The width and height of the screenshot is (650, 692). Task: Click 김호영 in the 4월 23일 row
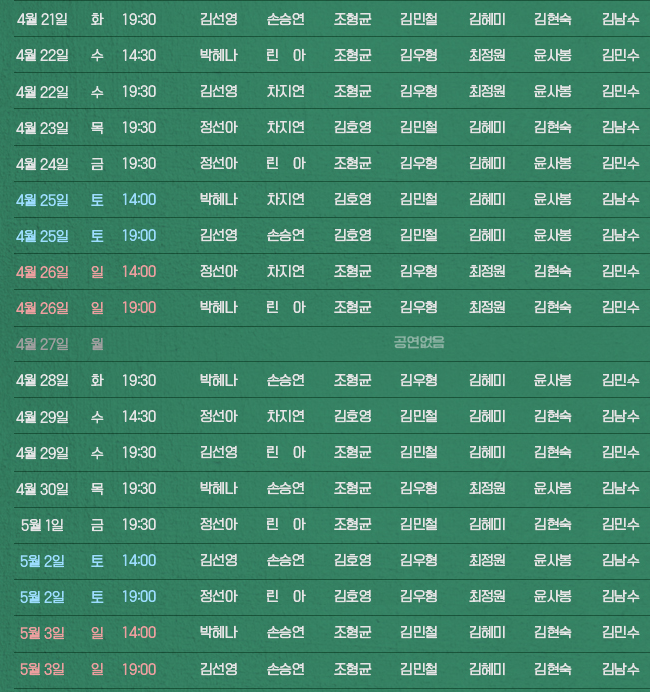coord(352,127)
